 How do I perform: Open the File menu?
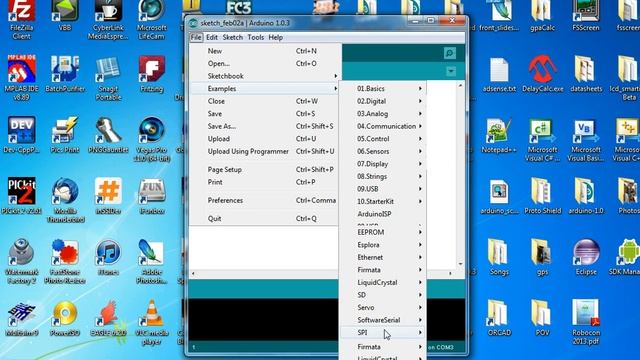coord(196,37)
